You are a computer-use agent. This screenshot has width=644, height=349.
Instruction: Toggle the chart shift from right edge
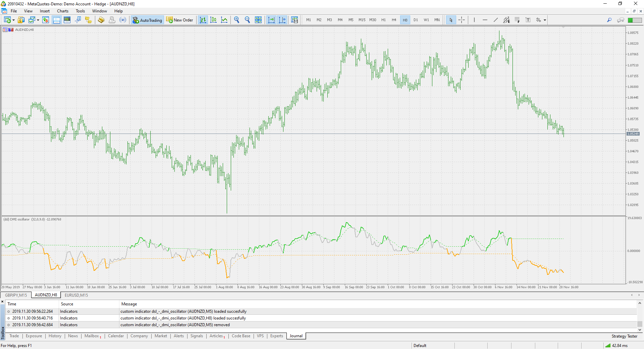tap(282, 20)
